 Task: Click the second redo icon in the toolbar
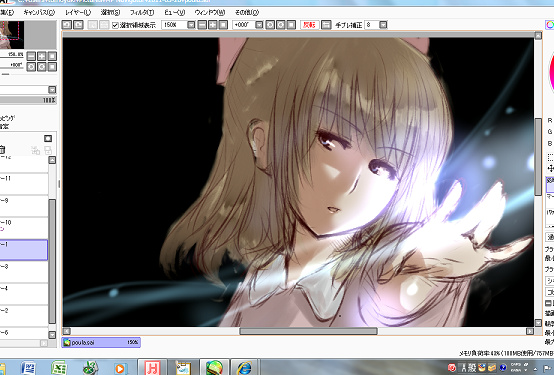pos(78,25)
